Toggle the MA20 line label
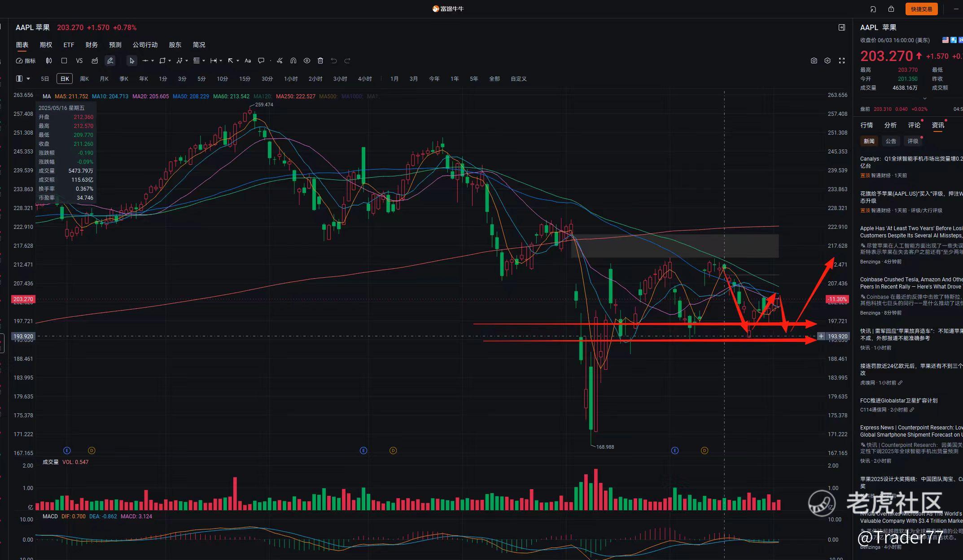The height and width of the screenshot is (560, 963). point(150,96)
